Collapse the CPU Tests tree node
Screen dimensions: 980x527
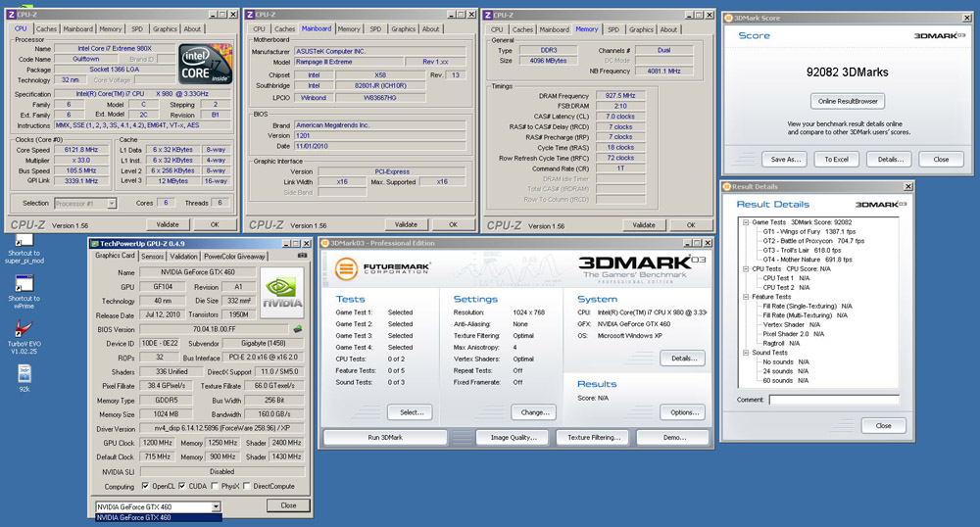click(746, 269)
